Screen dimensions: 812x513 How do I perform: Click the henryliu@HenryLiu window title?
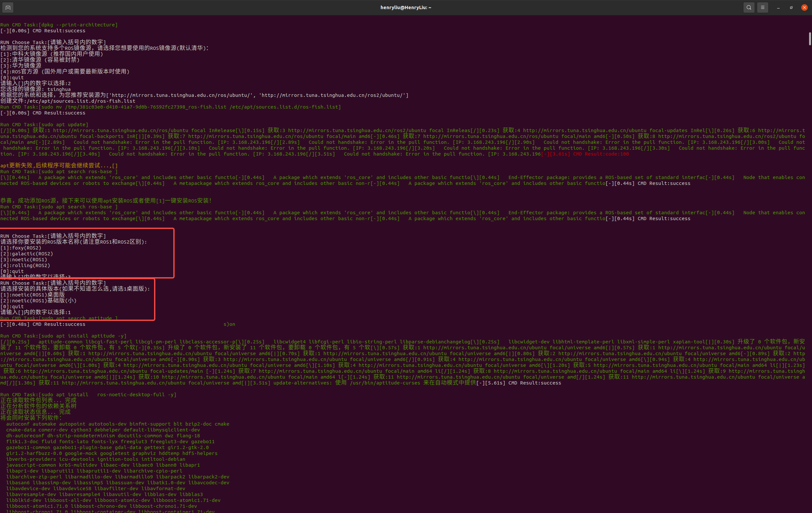coord(406,8)
